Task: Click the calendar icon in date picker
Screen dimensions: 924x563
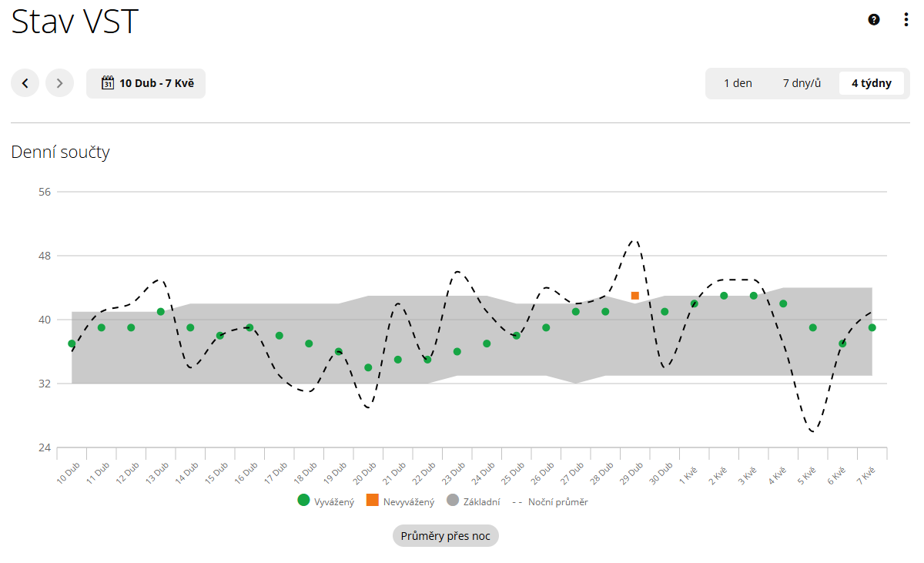Action: tap(108, 83)
